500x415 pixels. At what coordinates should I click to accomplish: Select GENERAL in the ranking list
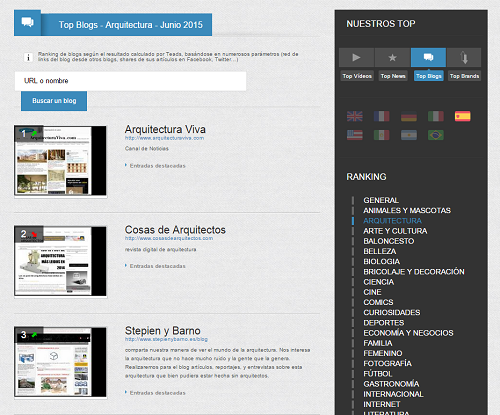tap(381, 200)
